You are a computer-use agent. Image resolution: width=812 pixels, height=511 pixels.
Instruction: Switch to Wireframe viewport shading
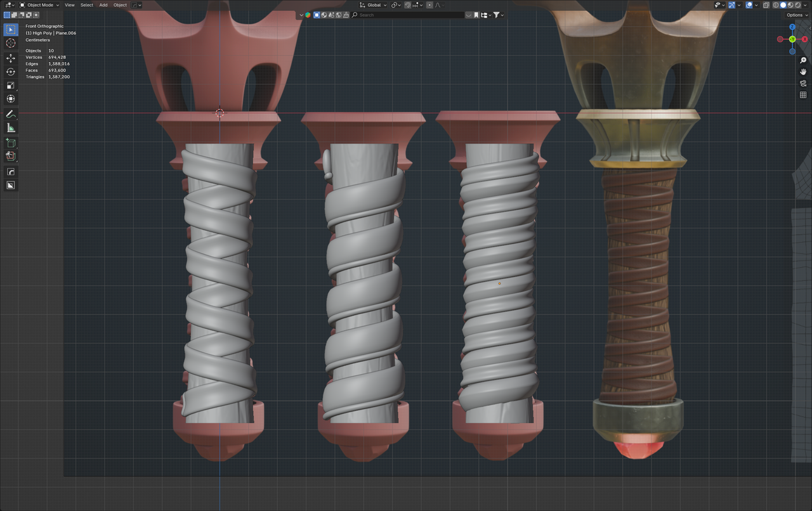776,5
